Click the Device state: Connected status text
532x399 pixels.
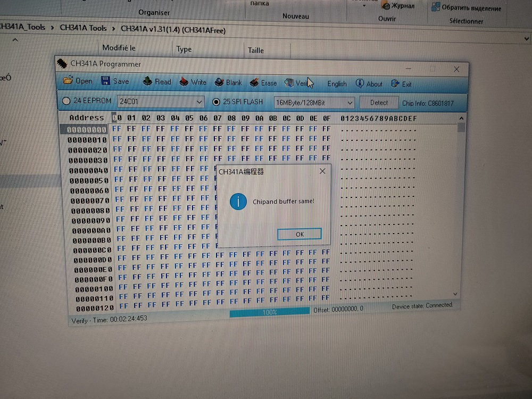(x=422, y=306)
